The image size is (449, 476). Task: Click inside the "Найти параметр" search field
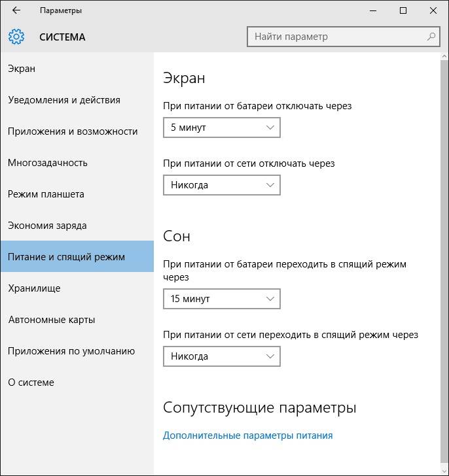point(334,37)
